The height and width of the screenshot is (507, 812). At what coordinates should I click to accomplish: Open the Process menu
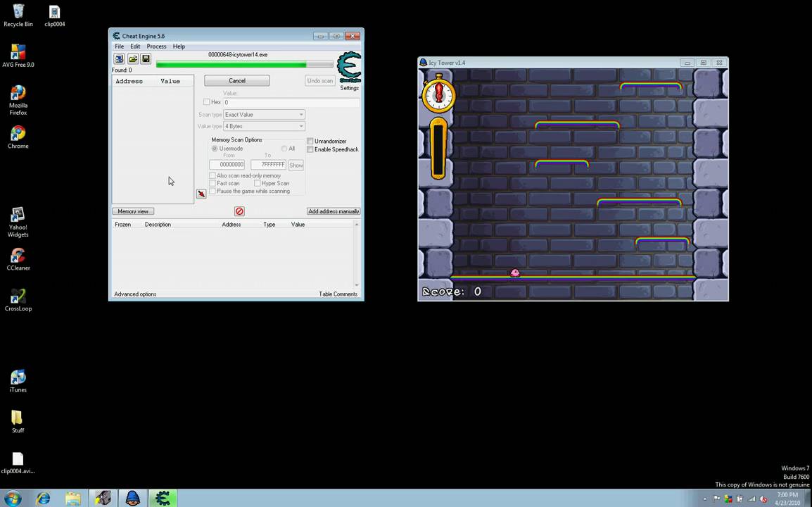156,46
